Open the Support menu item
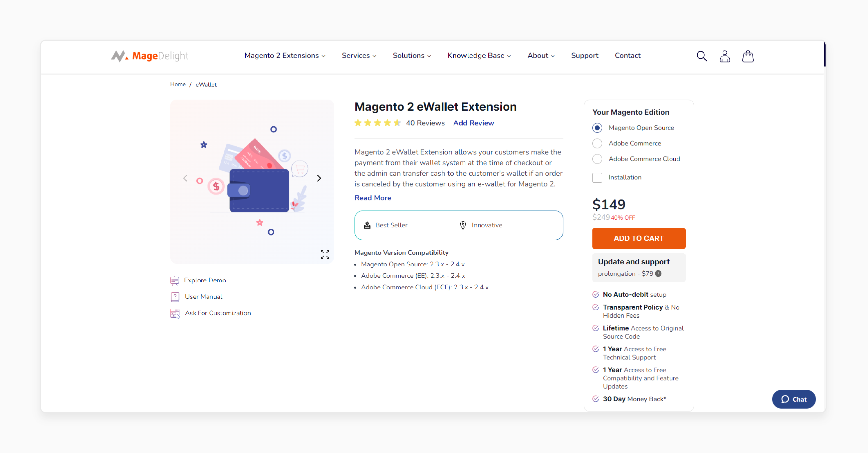Image resolution: width=868 pixels, height=453 pixels. point(585,56)
